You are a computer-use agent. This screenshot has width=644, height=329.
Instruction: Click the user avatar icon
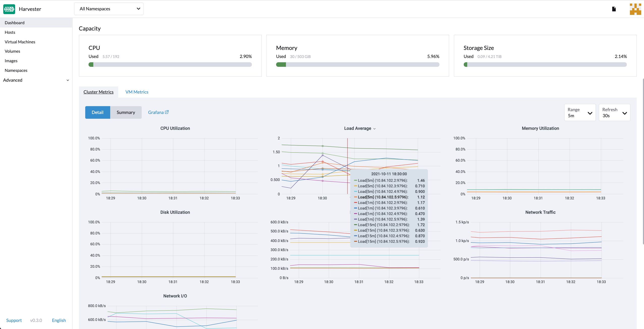635,9
